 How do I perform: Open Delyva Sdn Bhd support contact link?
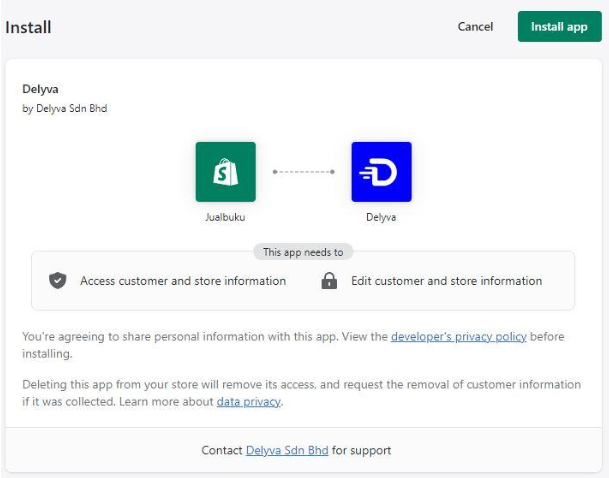287,450
